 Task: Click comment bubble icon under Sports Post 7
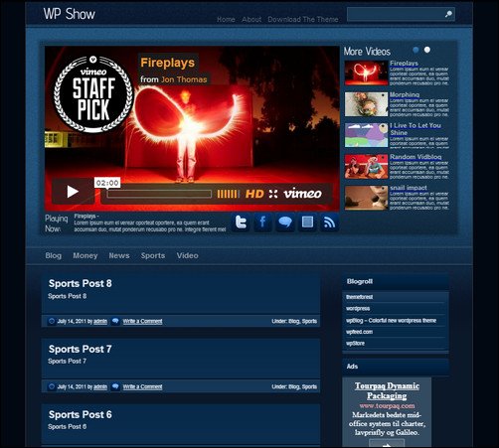click(115, 386)
